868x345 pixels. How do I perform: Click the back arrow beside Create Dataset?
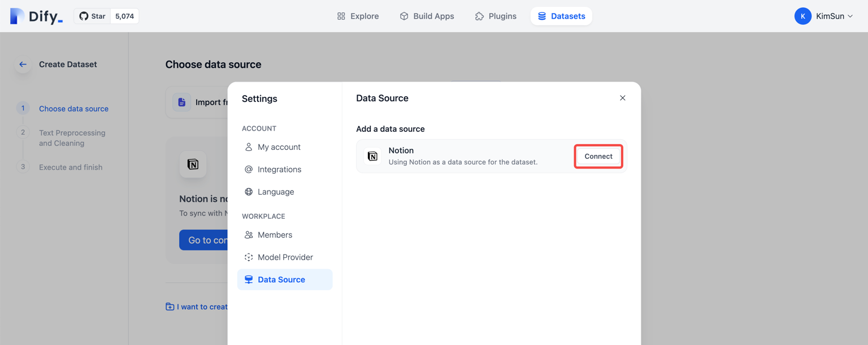(x=23, y=64)
